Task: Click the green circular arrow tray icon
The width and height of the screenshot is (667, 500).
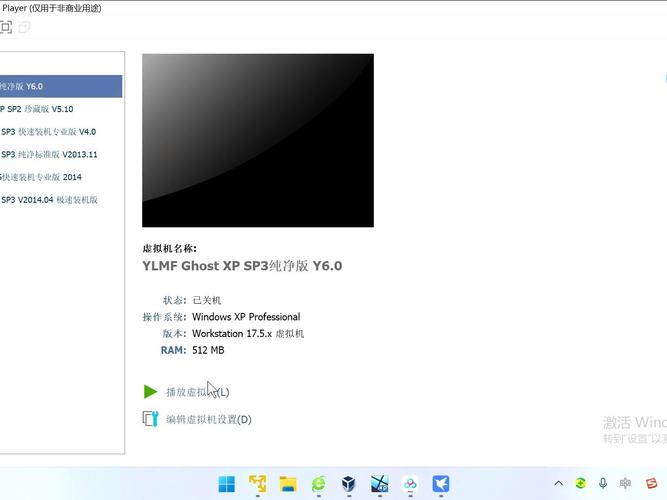Action: point(581,483)
